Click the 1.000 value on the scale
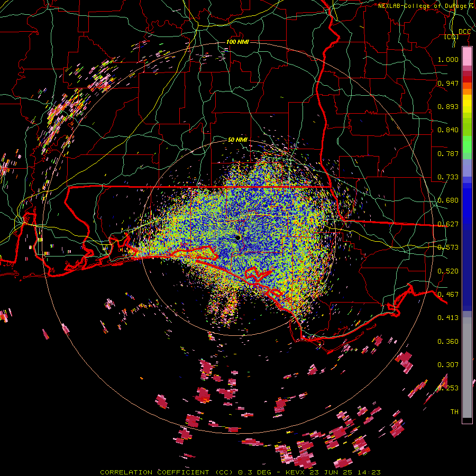The height and width of the screenshot is (476, 476). (448, 59)
